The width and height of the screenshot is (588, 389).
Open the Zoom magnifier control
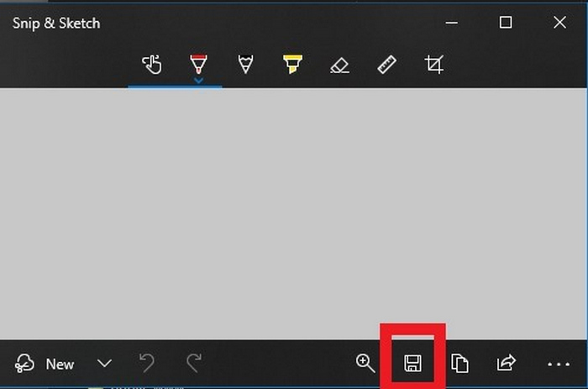tap(365, 363)
